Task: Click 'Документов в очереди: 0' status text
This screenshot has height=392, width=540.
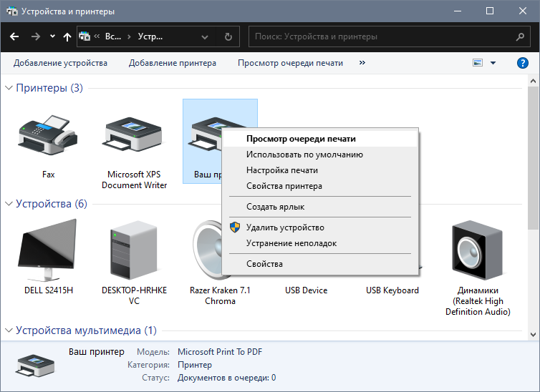Action: 226,378
